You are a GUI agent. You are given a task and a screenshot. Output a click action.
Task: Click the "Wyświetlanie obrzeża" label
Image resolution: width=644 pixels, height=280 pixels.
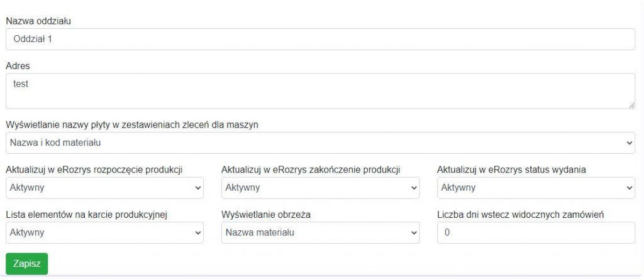[267, 215]
